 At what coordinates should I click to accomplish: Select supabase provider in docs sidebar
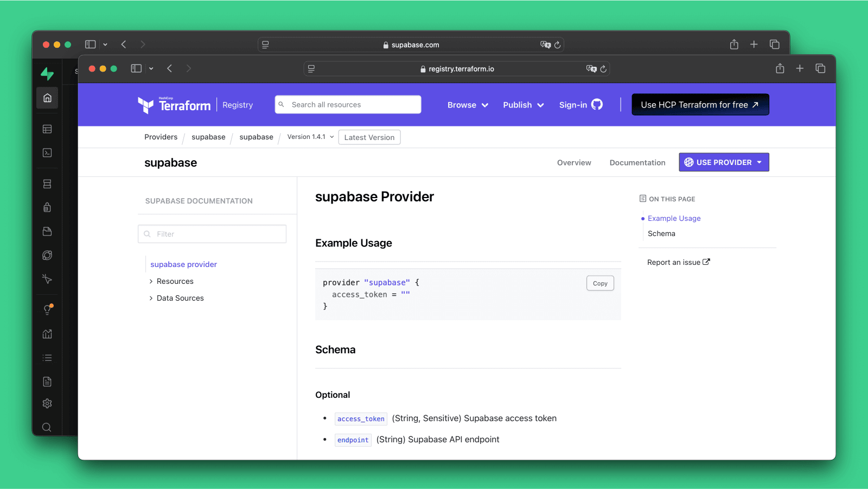(184, 264)
